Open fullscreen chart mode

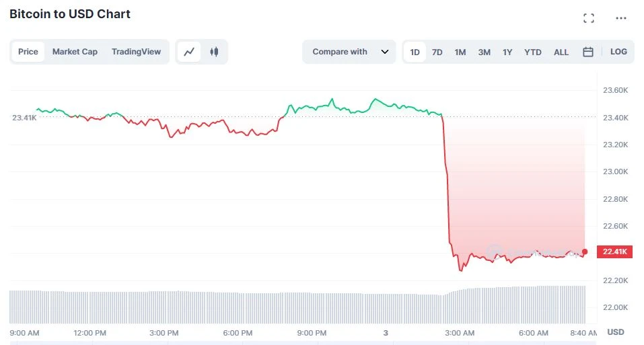click(x=589, y=18)
